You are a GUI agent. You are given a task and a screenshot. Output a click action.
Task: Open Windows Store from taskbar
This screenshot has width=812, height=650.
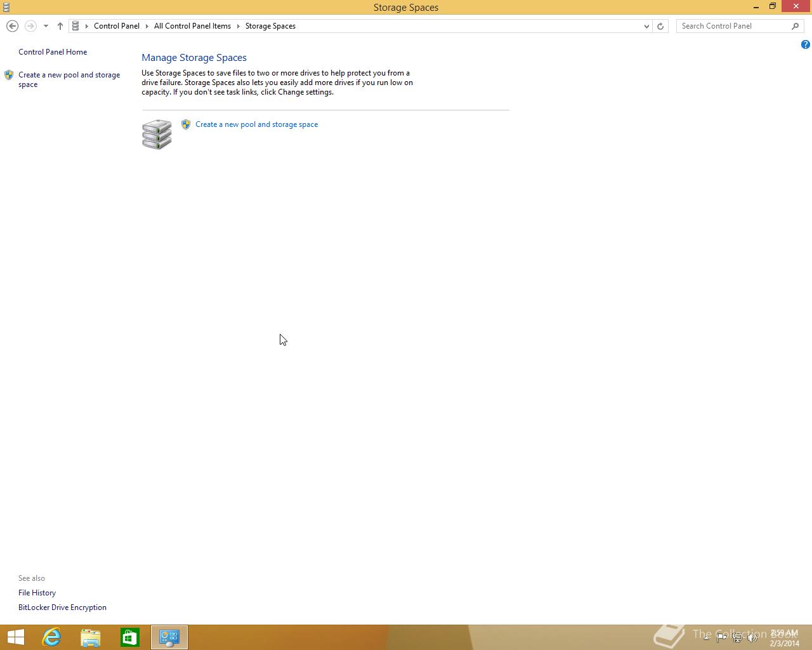[x=130, y=637]
